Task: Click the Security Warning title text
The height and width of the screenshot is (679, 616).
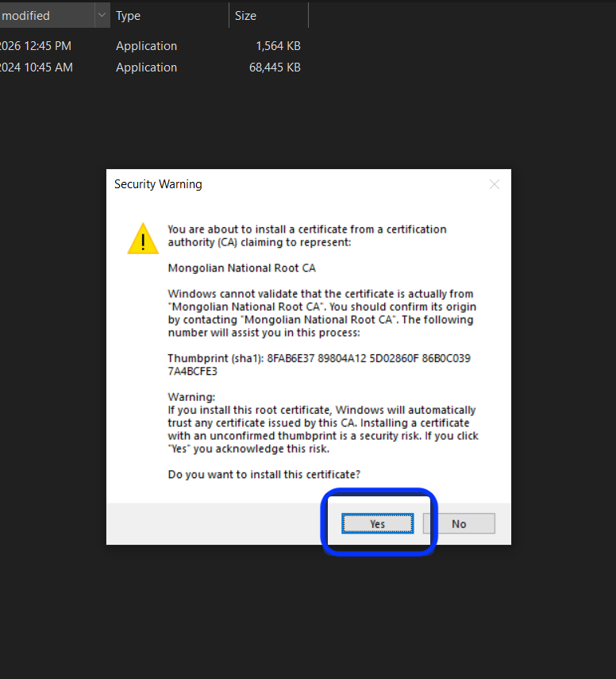Action: pyautogui.click(x=158, y=184)
